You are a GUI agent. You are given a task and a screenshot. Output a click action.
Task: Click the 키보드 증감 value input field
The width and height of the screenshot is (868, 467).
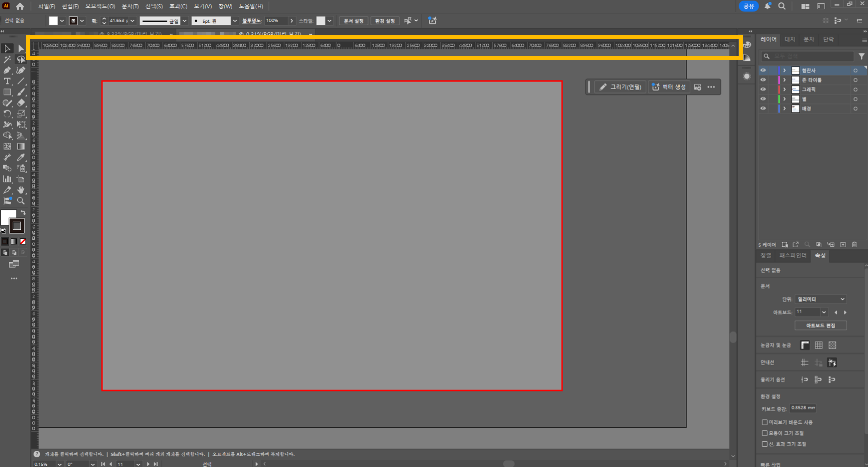(x=803, y=408)
